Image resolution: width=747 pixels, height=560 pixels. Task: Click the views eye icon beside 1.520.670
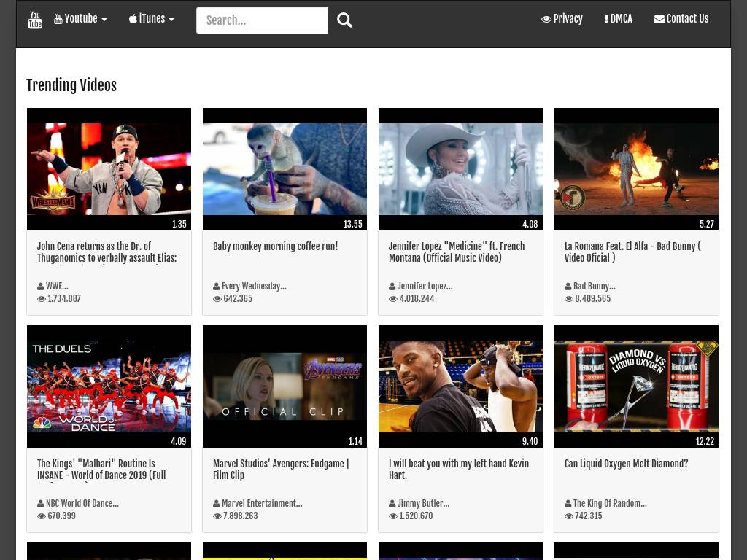click(393, 516)
